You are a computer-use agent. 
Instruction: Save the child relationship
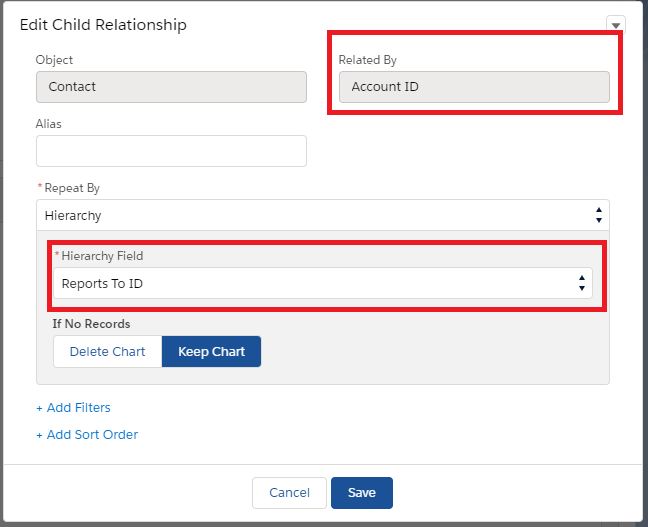[x=362, y=493]
